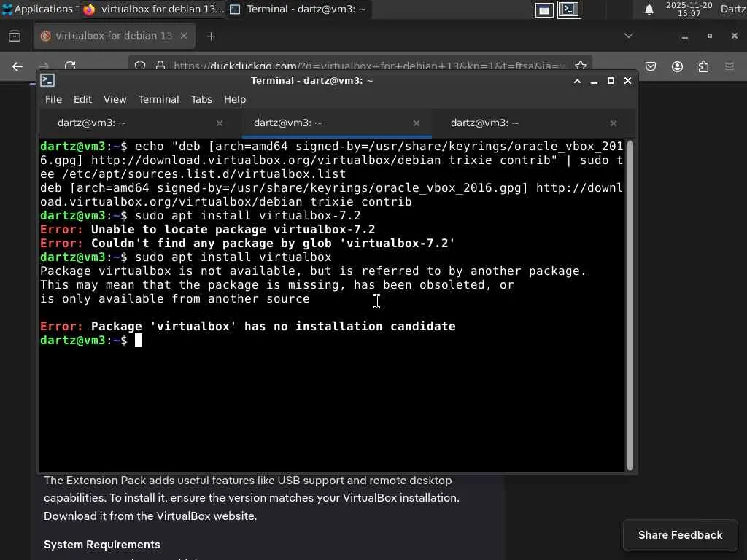Reload the page in Firefox
The width and height of the screenshot is (747, 560).
(x=70, y=66)
